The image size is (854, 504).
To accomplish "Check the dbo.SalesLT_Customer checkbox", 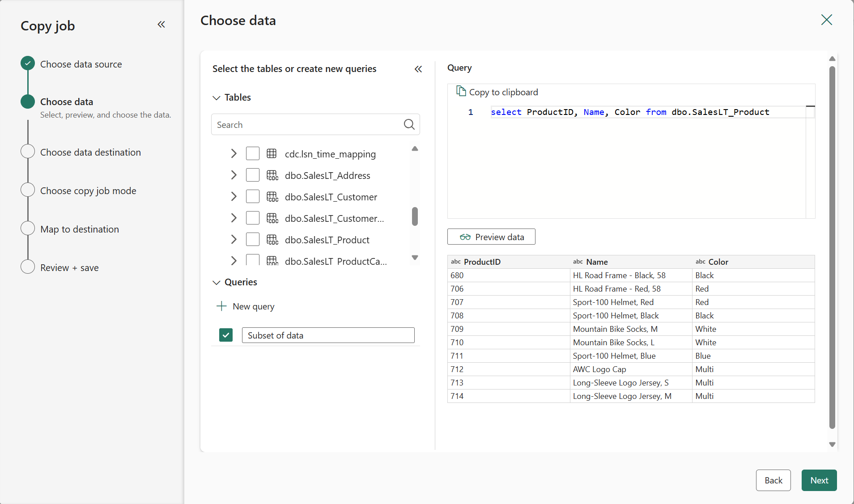I will pyautogui.click(x=253, y=197).
